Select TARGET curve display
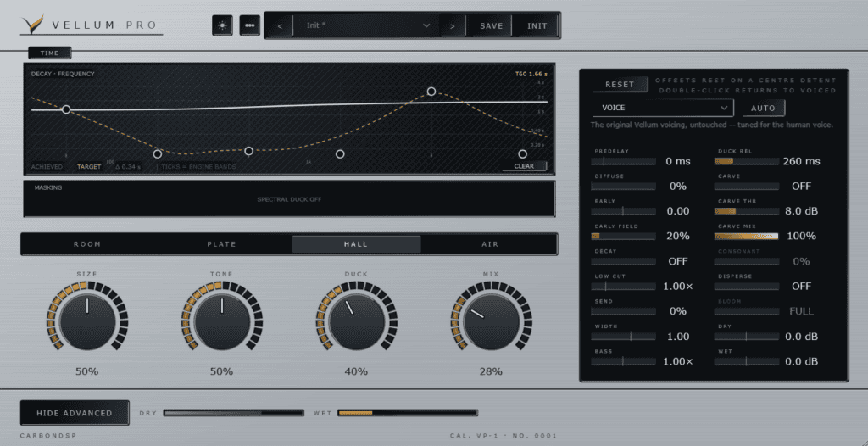Screen dimensions: 868x446 point(88,166)
